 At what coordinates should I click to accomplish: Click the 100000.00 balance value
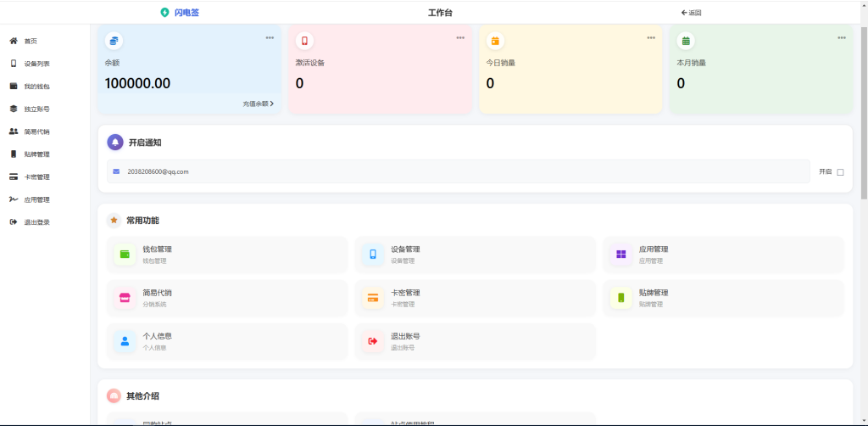[138, 84]
